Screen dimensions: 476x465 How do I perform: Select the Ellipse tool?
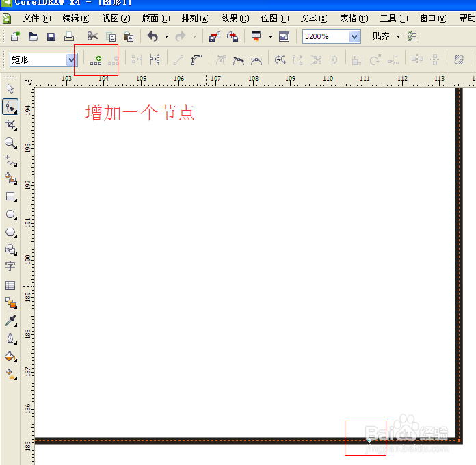11,215
